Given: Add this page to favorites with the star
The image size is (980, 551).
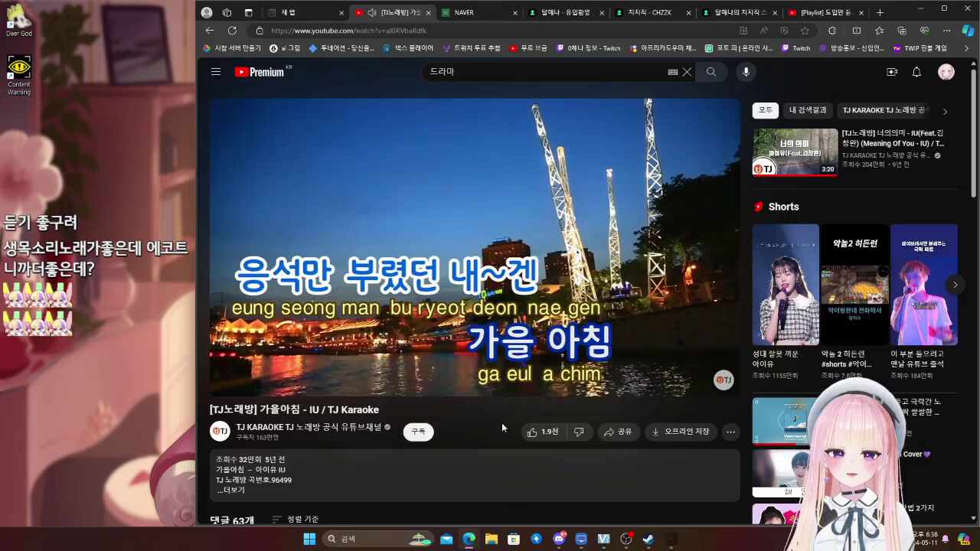Looking at the screenshot, I should 805,31.
